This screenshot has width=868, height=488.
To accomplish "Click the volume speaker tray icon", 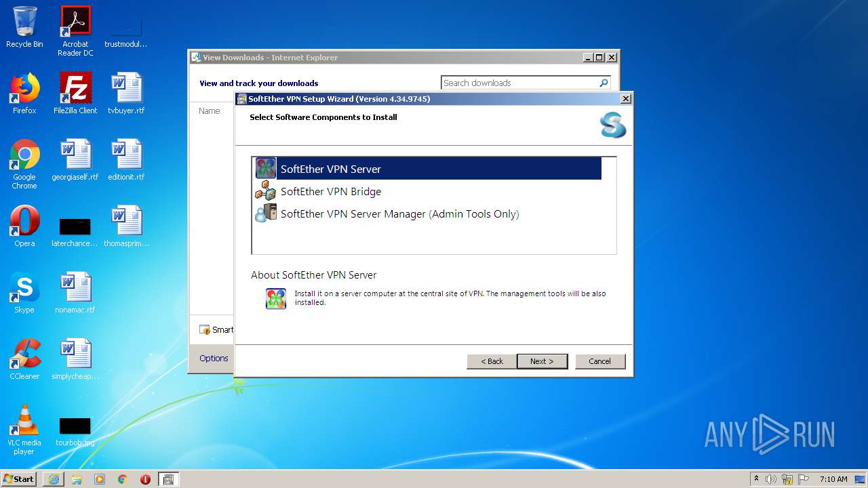I will tap(771, 479).
